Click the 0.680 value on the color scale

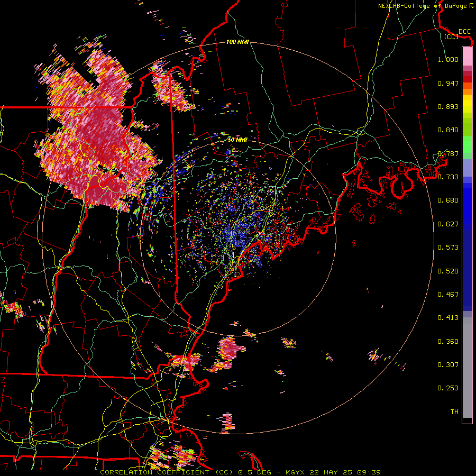[x=448, y=200]
